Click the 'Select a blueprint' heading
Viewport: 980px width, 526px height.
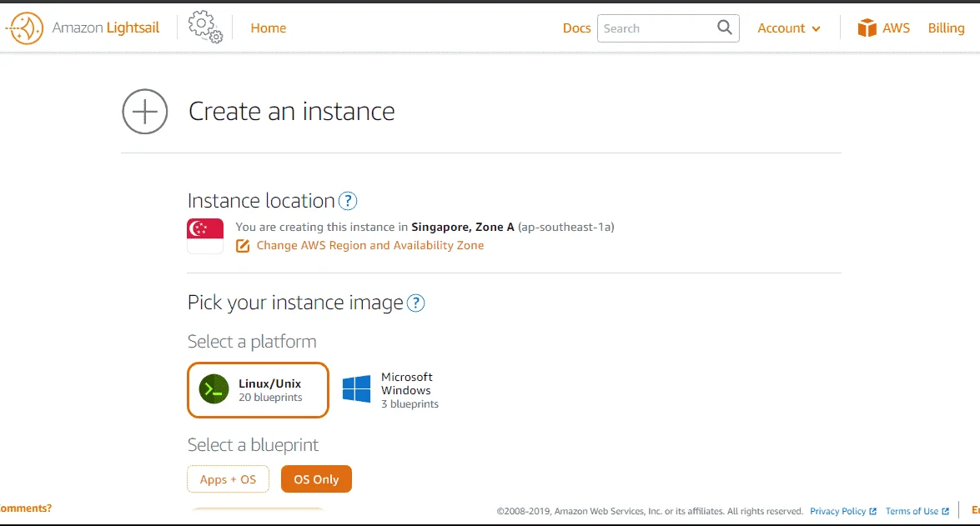253,445
